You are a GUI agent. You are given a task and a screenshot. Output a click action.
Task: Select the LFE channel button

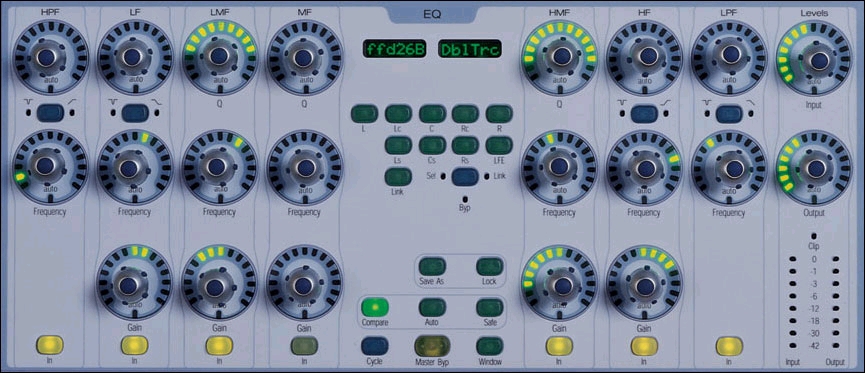499,145
